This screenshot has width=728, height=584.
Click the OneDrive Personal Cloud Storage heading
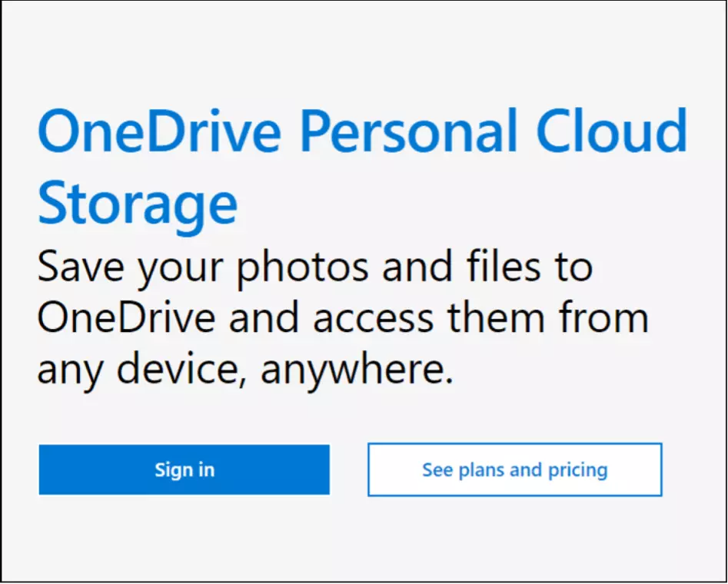(361, 132)
